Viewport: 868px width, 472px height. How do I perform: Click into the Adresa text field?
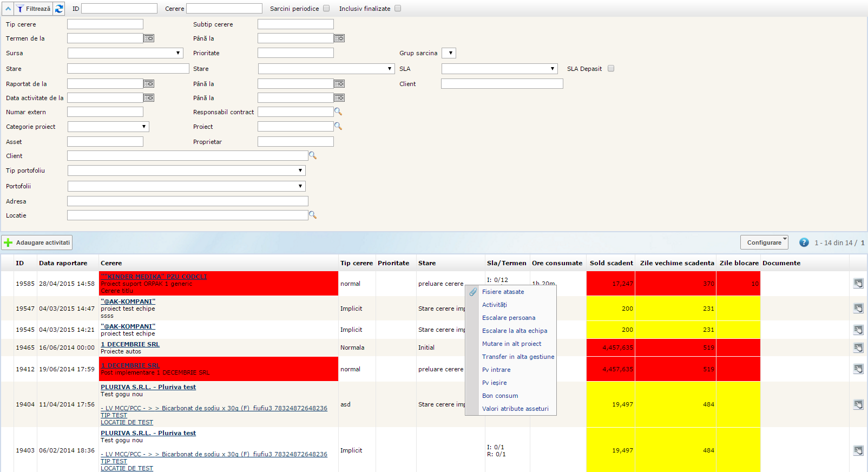coord(187,201)
